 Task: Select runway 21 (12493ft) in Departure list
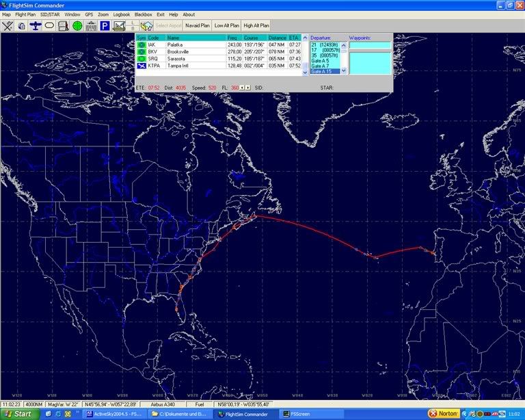(325, 44)
